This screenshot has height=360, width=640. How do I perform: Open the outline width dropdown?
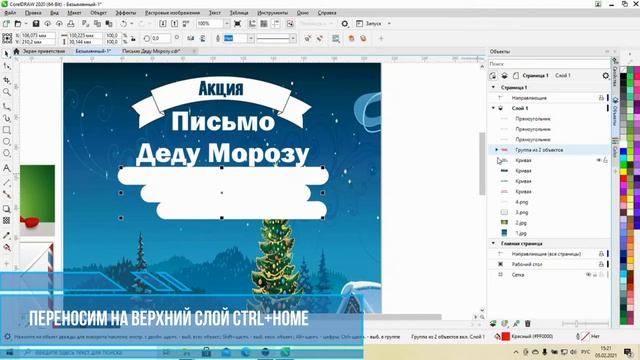tap(251, 38)
